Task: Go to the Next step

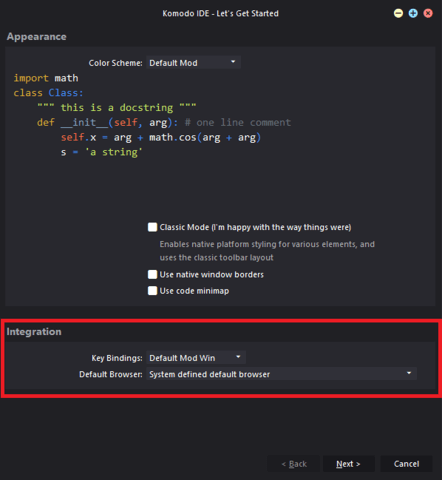Action: coord(349,464)
